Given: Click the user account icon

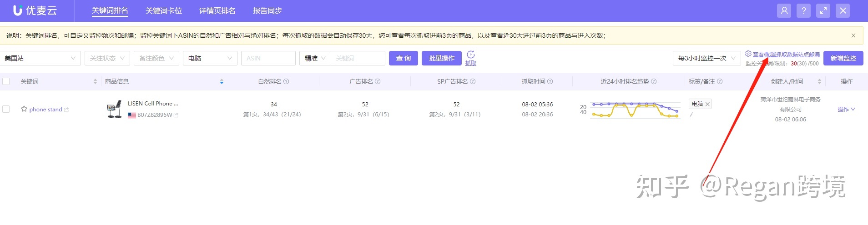Looking at the screenshot, I should (784, 11).
